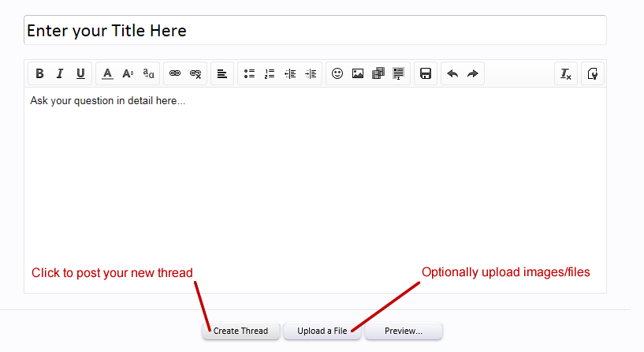
Task: Toggle italic text style
Action: (x=61, y=73)
